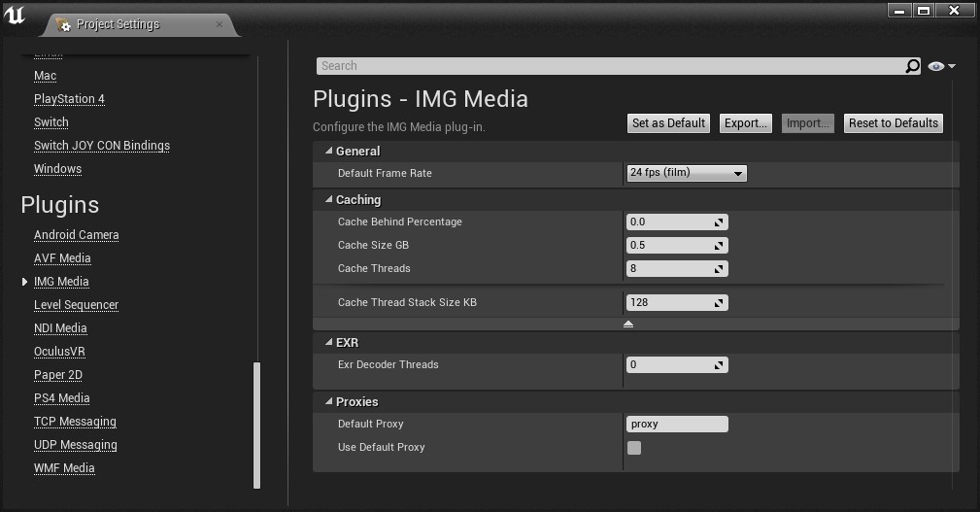The height and width of the screenshot is (512, 980).
Task: Click the Project Settings tab icon
Action: pyautogui.click(x=63, y=24)
